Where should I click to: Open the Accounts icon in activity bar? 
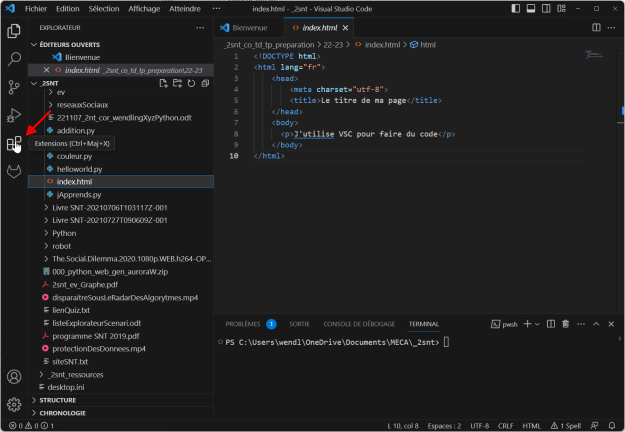pyautogui.click(x=14, y=377)
